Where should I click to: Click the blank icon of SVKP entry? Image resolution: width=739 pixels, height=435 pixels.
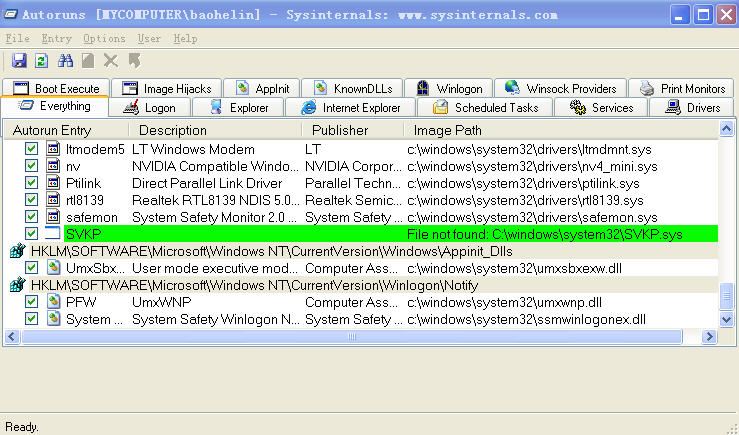[x=53, y=234]
